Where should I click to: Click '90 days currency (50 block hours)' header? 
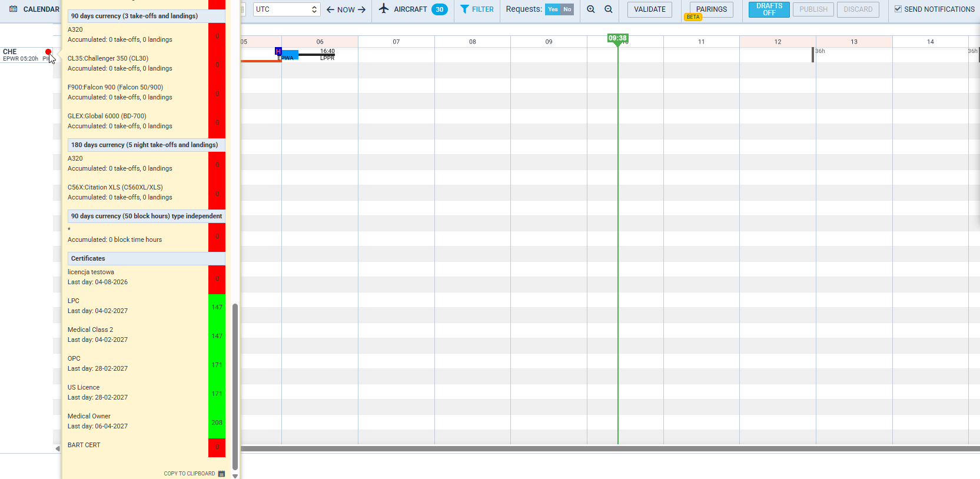[147, 216]
